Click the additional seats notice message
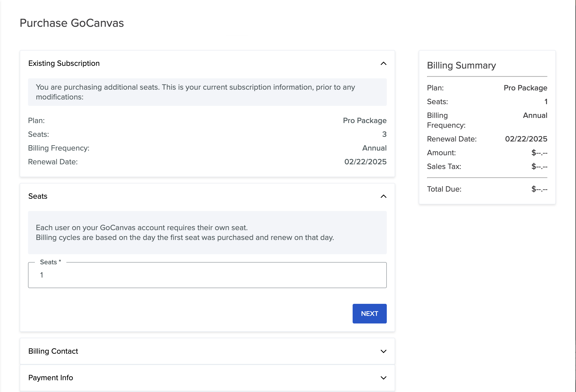Image resolution: width=576 pixels, height=392 pixels. tap(196, 92)
